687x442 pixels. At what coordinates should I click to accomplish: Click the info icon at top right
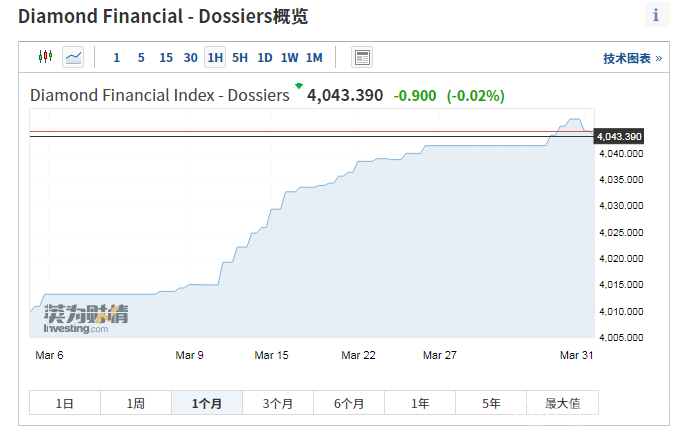656,15
